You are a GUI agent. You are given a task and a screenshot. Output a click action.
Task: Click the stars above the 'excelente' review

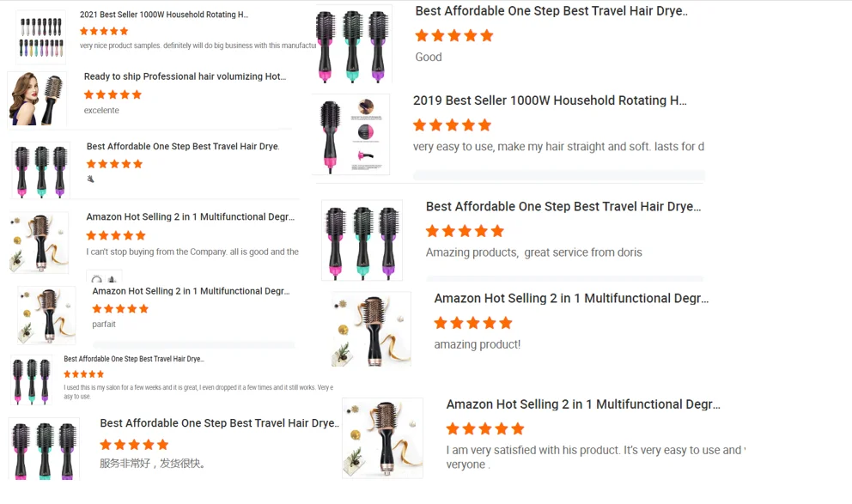(x=113, y=94)
